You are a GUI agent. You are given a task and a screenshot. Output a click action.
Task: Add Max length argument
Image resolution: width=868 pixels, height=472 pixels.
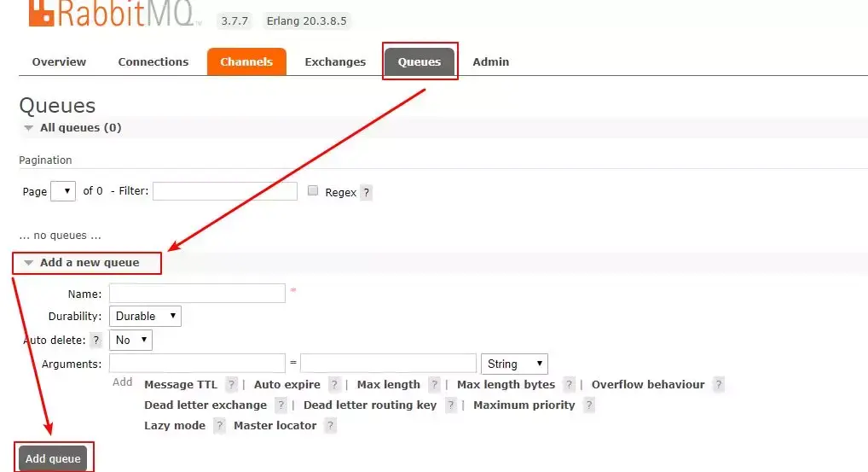coord(389,384)
